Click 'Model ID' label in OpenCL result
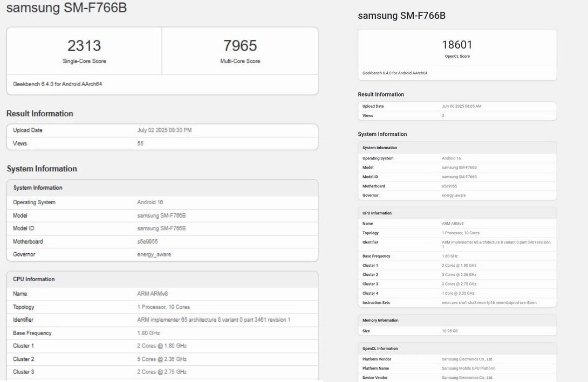This screenshot has width=588, height=382. [370, 177]
